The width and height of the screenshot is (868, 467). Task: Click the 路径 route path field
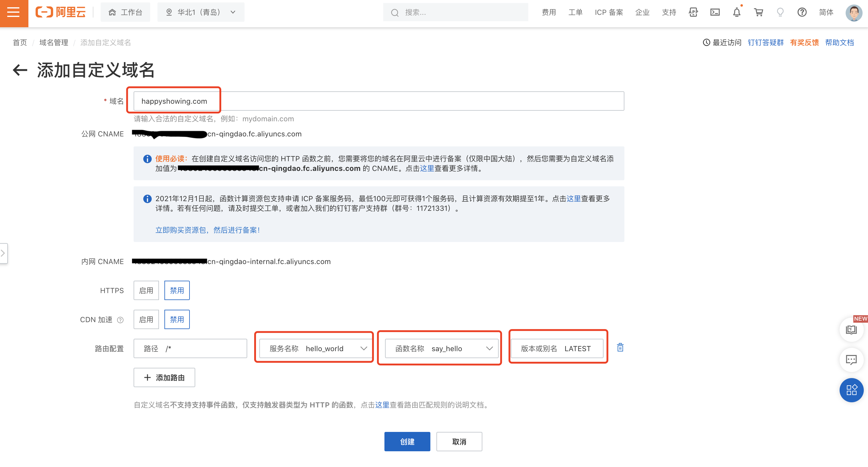pyautogui.click(x=190, y=348)
